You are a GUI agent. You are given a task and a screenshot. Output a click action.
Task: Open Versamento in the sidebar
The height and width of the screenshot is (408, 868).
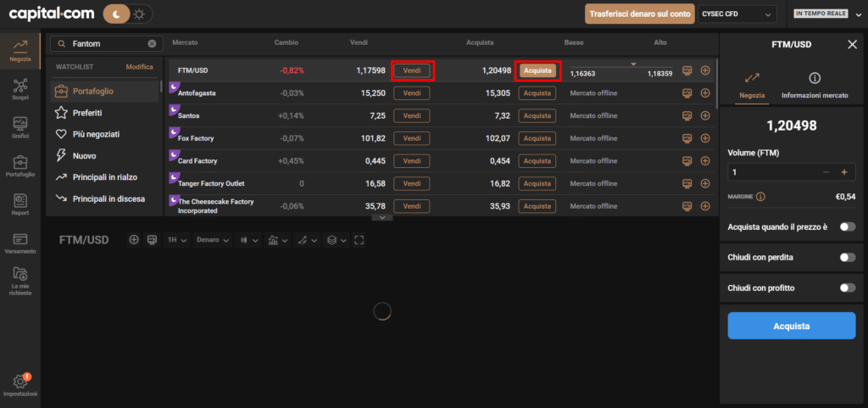pyautogui.click(x=20, y=243)
